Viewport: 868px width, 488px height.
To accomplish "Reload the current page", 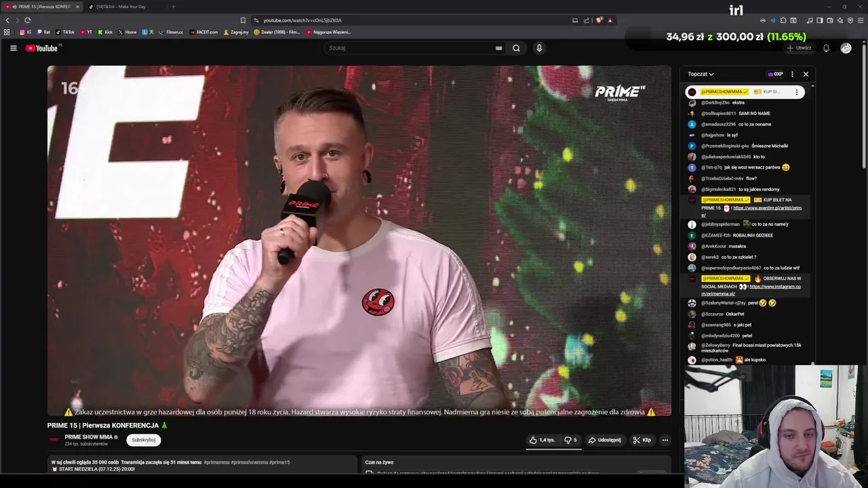I will (28, 20).
